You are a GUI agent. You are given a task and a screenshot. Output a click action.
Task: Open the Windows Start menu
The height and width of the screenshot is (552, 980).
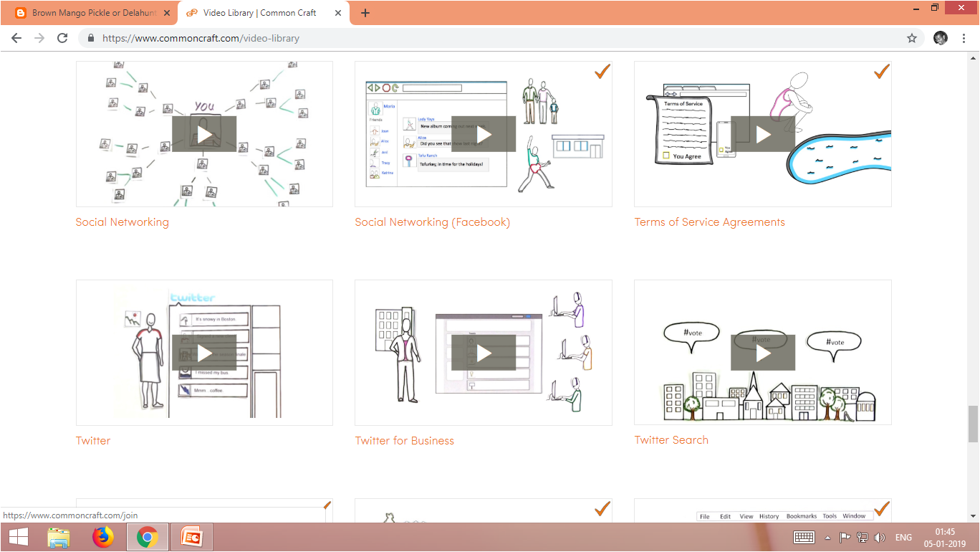point(19,537)
